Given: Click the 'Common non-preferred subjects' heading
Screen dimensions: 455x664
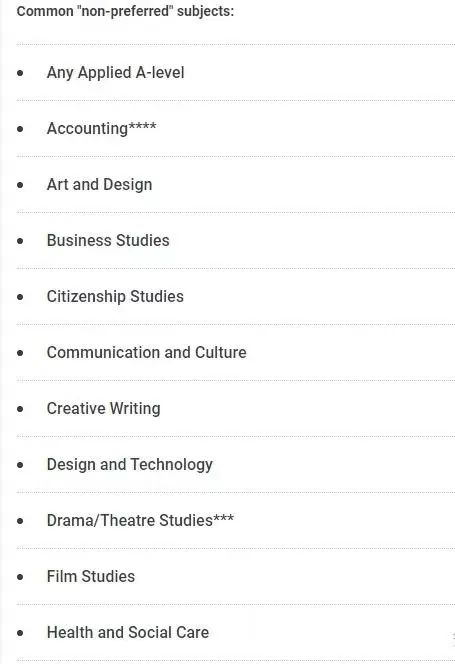Looking at the screenshot, I should [125, 11].
